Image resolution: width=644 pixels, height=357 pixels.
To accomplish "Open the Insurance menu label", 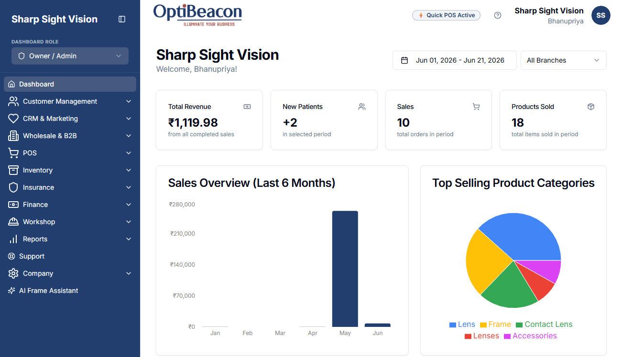I will pos(38,187).
